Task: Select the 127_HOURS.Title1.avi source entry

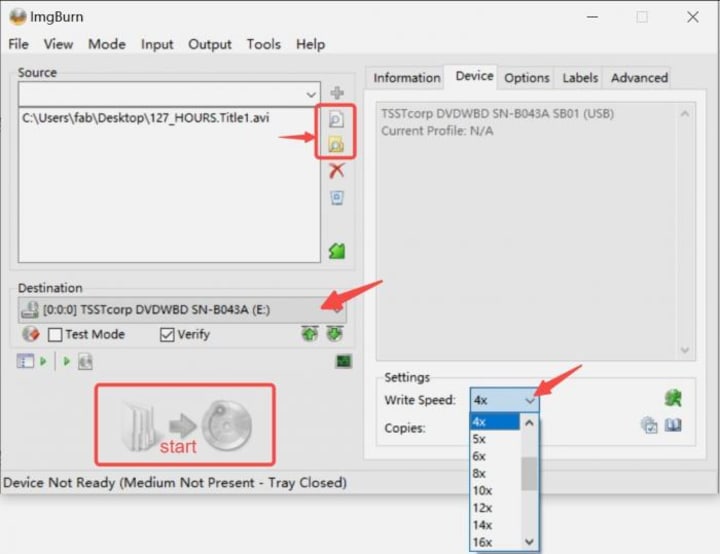Action: (x=146, y=118)
